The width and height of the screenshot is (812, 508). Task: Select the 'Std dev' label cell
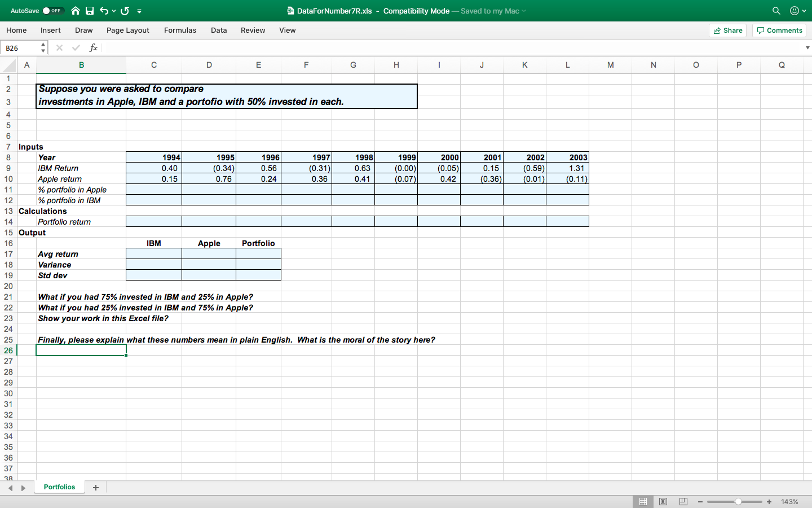(81, 275)
